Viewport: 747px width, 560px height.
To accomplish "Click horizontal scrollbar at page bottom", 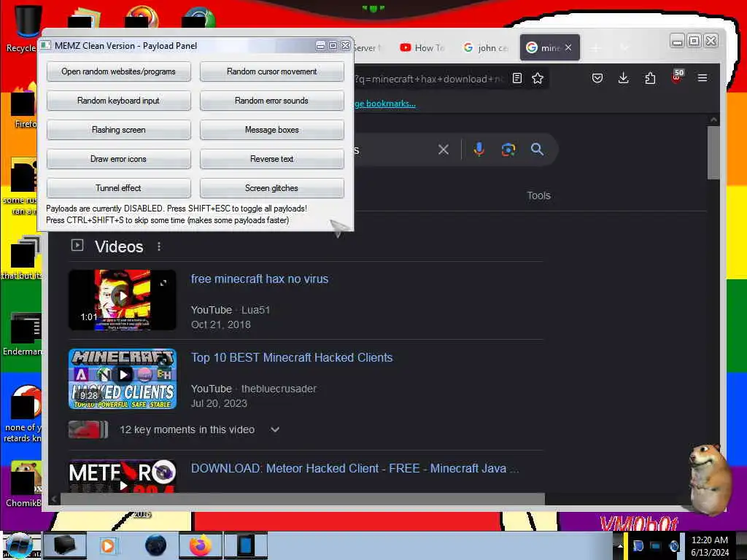I will [302, 499].
